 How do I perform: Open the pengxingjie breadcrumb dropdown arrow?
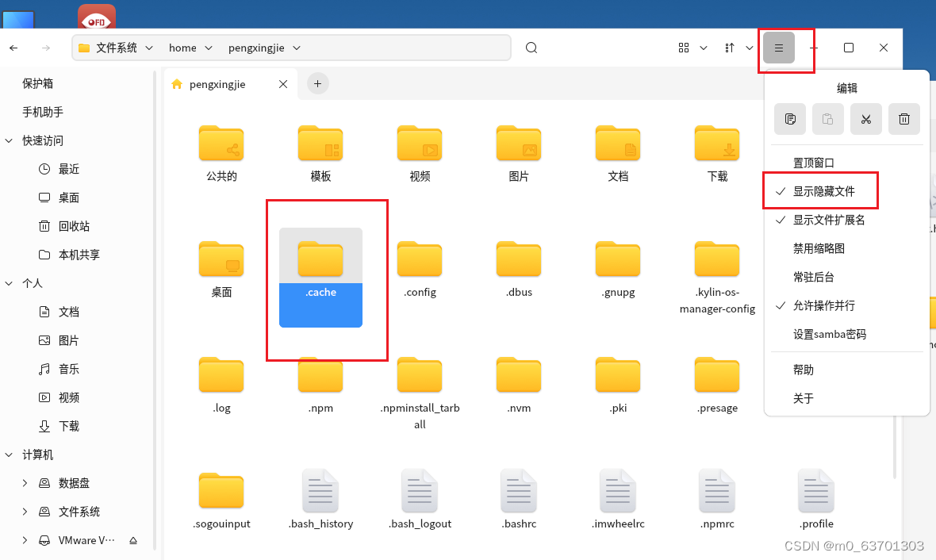[x=297, y=48]
